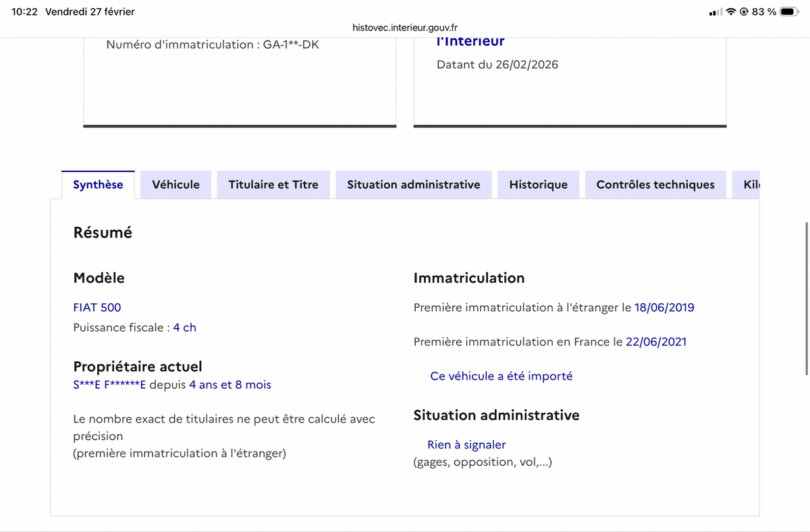This screenshot has height=532, width=810.
Task: Tap the date Vendredi 27 février
Action: coord(89,11)
